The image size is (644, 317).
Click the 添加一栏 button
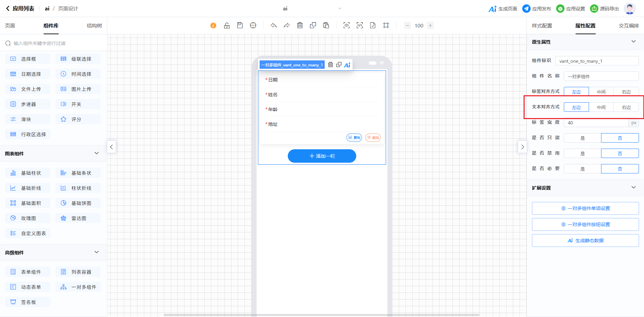tap(322, 156)
